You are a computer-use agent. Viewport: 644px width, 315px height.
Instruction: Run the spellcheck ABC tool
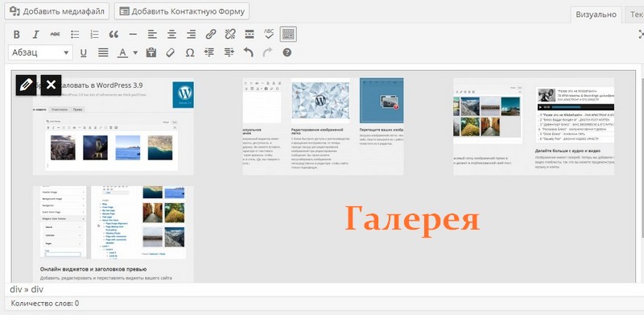coord(269,35)
